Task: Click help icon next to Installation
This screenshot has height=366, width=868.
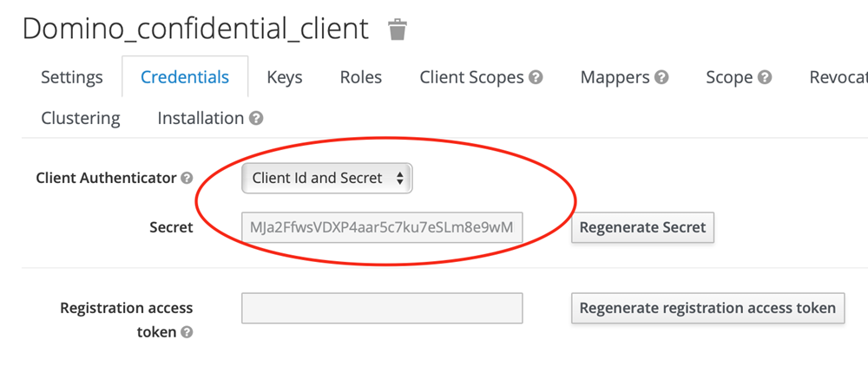Action: pyautogui.click(x=256, y=118)
